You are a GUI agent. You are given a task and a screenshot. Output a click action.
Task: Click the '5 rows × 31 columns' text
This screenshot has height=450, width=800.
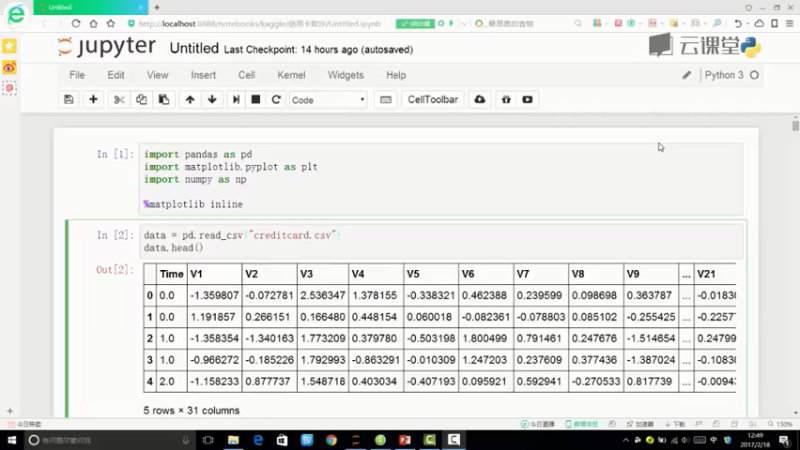tap(191, 410)
